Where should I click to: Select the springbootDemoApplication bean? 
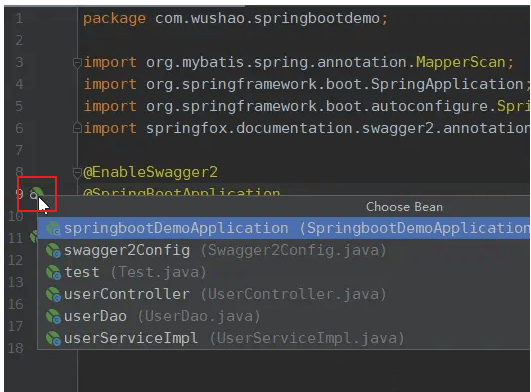click(x=284, y=228)
